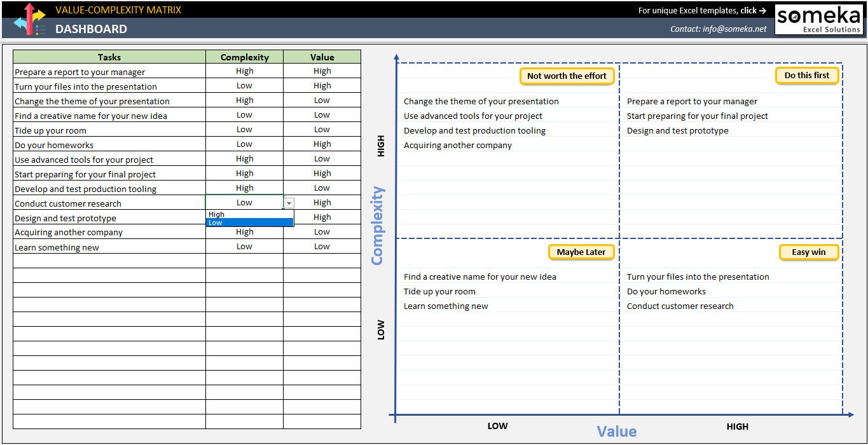The image size is (868, 445).
Task: Select empty complexity cell below Learn something new row
Action: [x=244, y=261]
